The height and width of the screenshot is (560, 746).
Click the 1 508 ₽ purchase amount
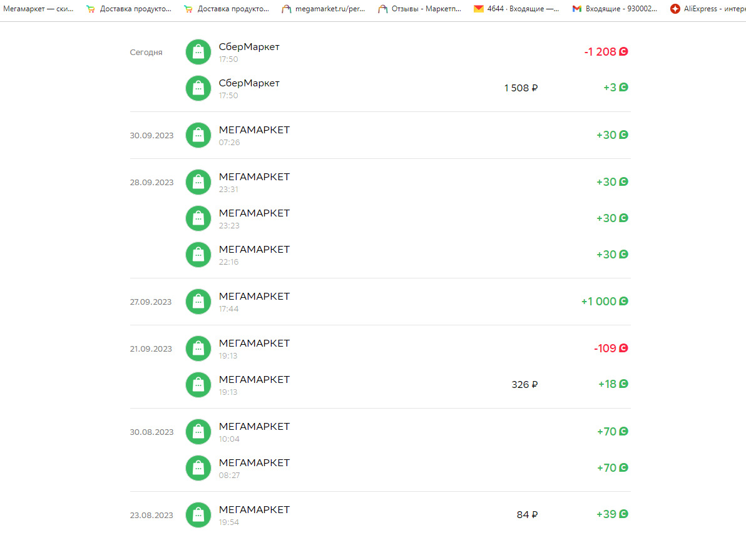pos(521,88)
